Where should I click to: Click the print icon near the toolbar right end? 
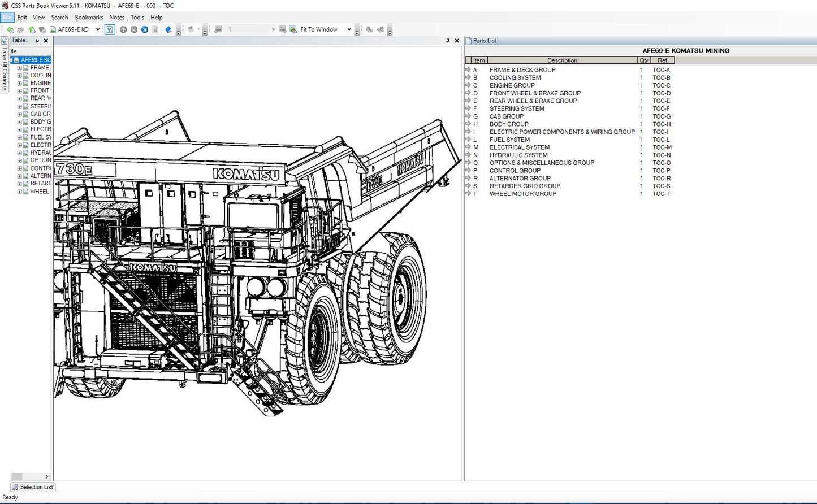(370, 29)
